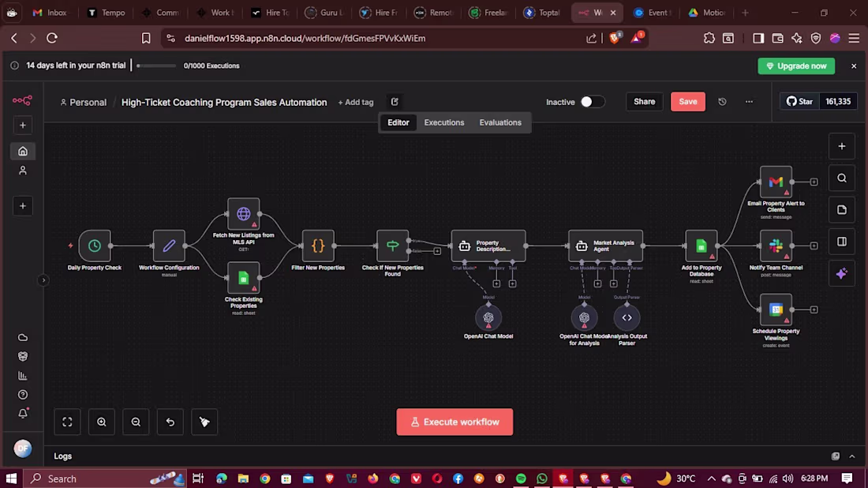Open Check If New Properties Found node
The height and width of the screenshot is (488, 868).
click(392, 246)
